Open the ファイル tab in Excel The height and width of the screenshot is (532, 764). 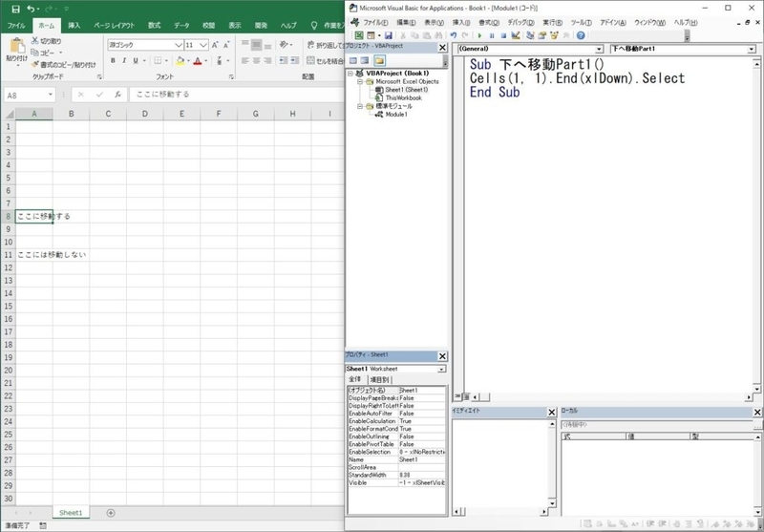pos(16,26)
